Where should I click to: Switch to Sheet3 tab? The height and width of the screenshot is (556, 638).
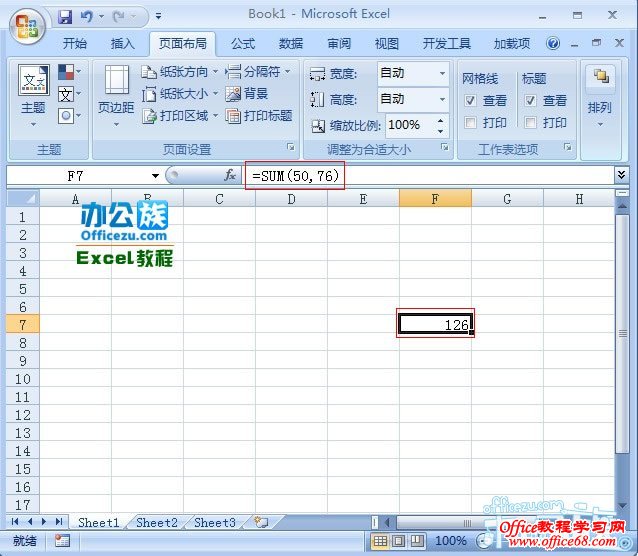coord(215,522)
